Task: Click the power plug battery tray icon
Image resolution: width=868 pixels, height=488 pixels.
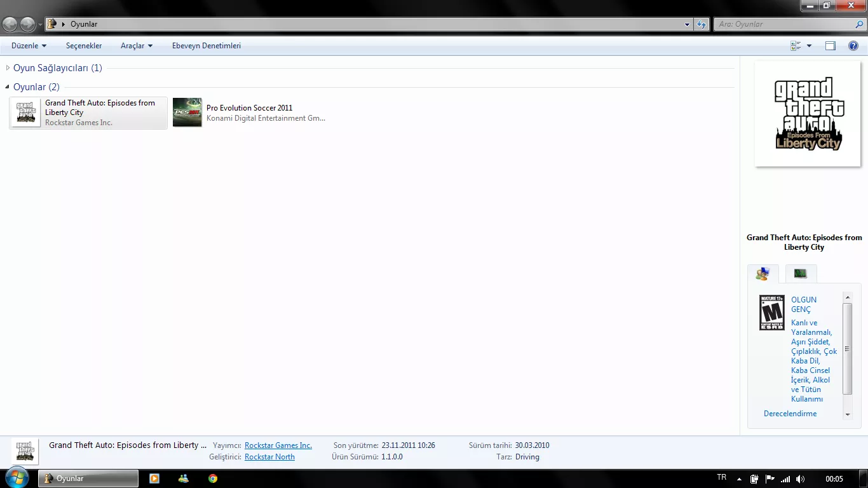Action: (x=754, y=478)
